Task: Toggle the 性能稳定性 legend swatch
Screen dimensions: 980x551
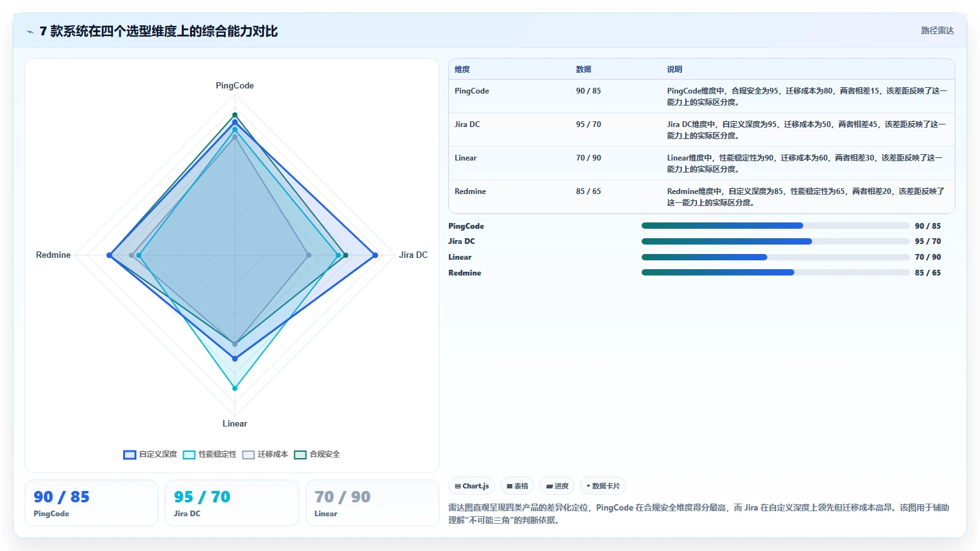Action: [189, 455]
